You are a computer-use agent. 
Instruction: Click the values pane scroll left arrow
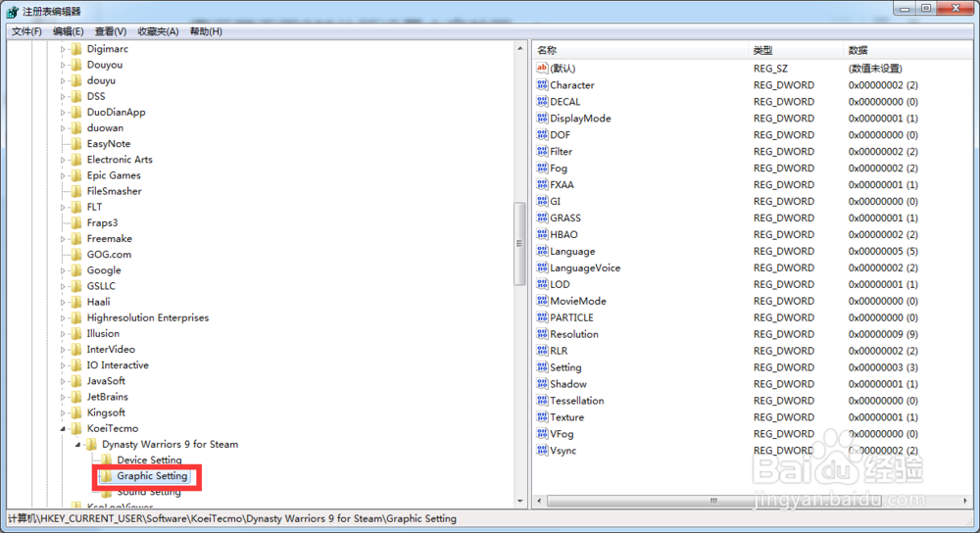(540, 501)
